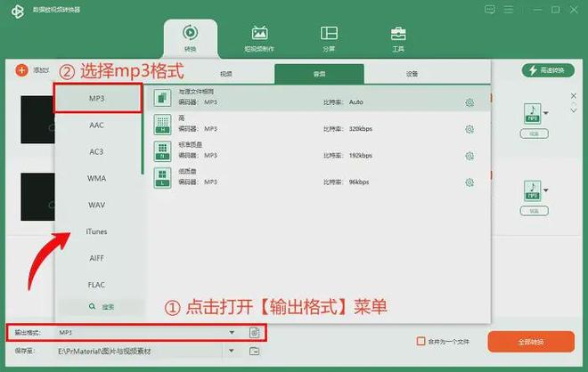The width and height of the screenshot is (588, 372).
Task: Click the 高速转换 high speed conversion button
Action: tap(548, 70)
